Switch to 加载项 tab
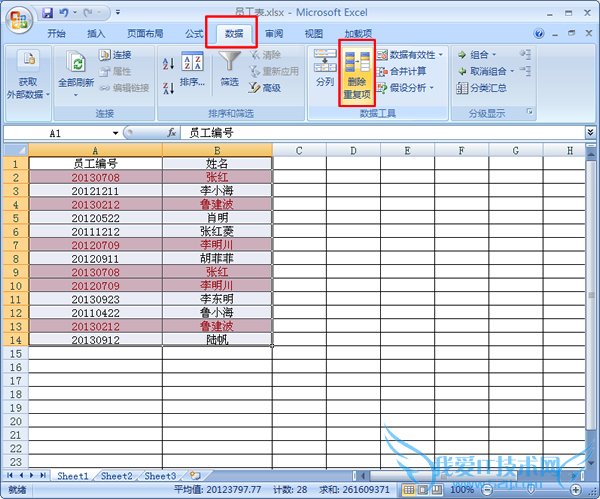Viewport: 600px width, 499px height. coord(358,34)
